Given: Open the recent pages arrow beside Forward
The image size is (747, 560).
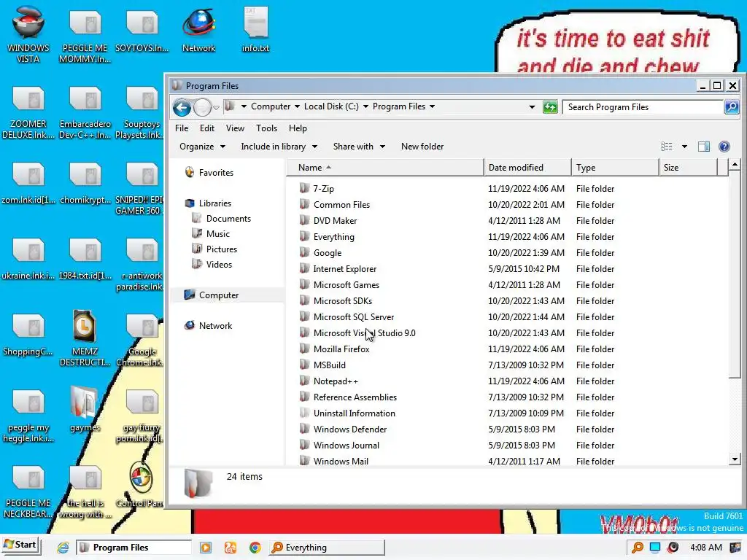Looking at the screenshot, I should coord(216,108).
